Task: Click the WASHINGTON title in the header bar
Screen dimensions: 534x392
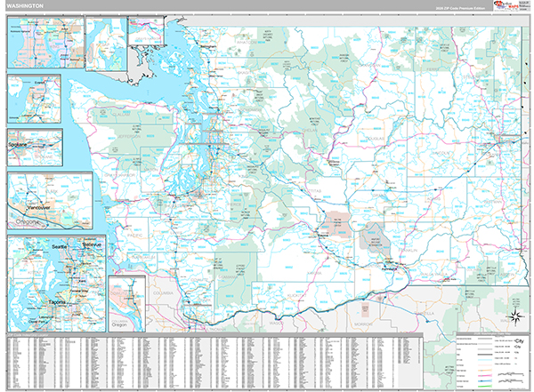Action: (x=25, y=6)
